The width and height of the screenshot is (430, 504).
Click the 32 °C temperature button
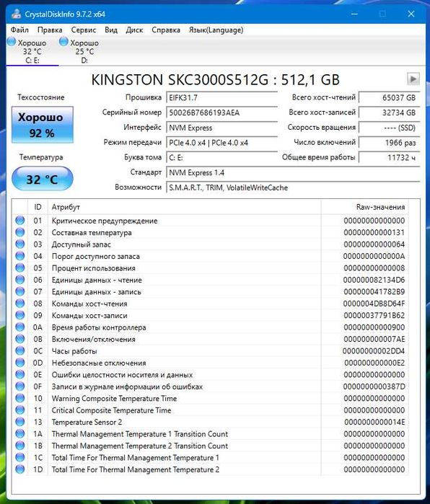[43, 179]
